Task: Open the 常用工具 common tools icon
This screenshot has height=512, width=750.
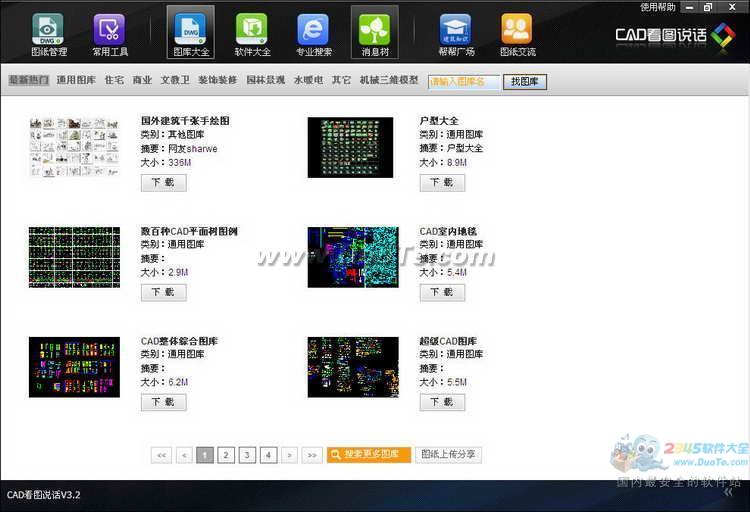Action: point(108,34)
